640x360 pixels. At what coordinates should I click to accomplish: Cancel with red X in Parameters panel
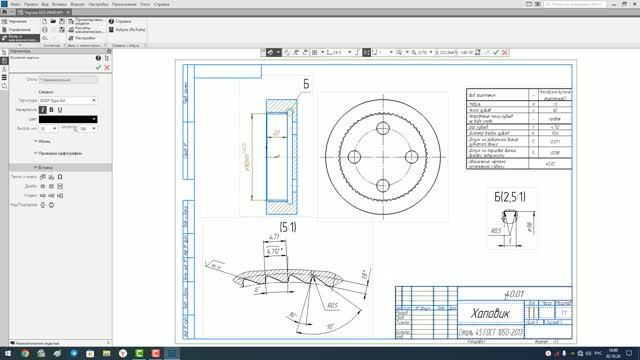[107, 67]
